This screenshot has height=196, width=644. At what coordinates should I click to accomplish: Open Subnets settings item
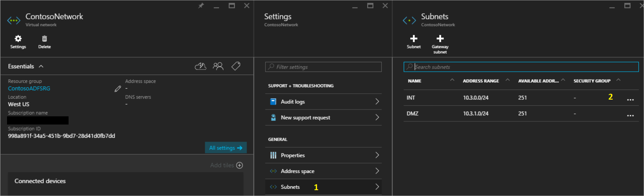pos(323,187)
